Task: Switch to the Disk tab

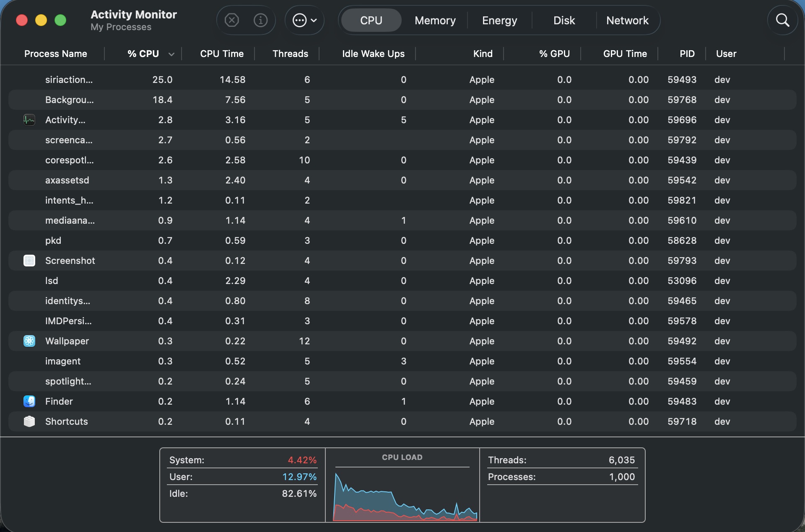Action: tap(564, 20)
